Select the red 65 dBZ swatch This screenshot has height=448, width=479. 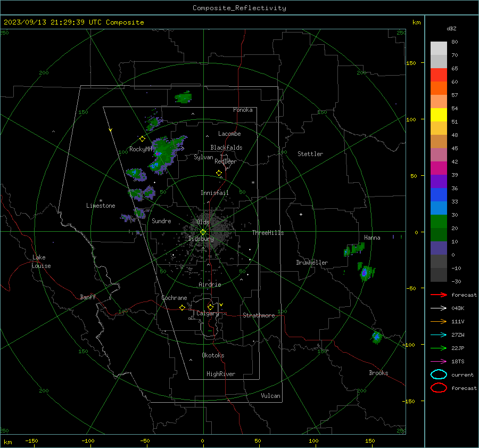(439, 75)
